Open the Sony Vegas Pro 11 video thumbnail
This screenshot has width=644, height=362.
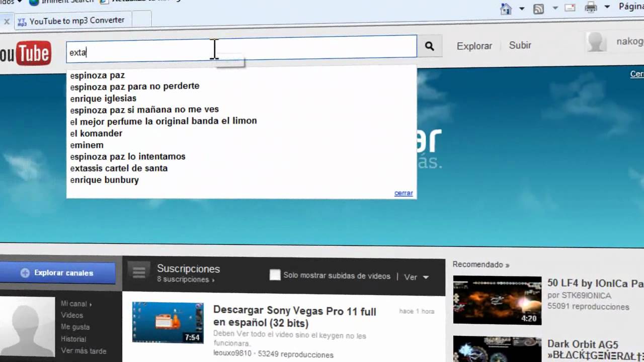tap(168, 322)
